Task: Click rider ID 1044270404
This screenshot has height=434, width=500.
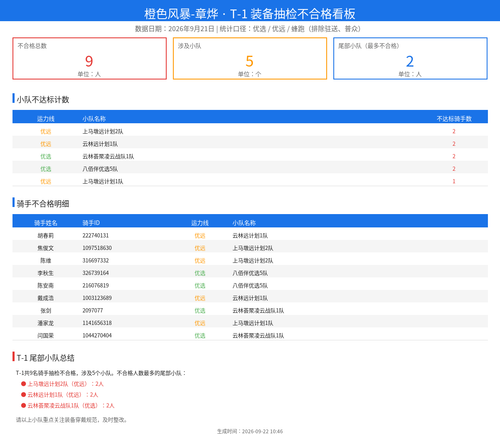Action: click(x=97, y=335)
